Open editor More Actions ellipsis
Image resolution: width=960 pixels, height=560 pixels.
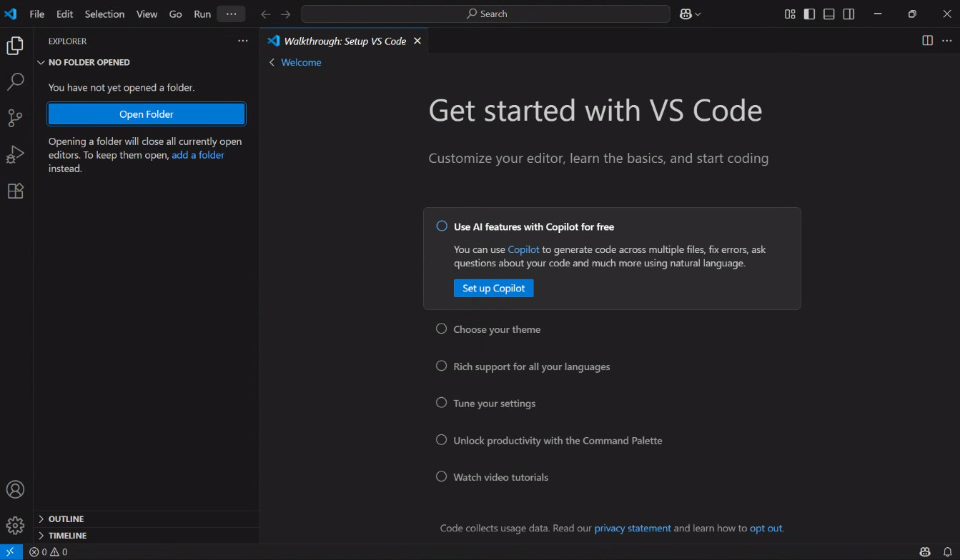pos(947,41)
